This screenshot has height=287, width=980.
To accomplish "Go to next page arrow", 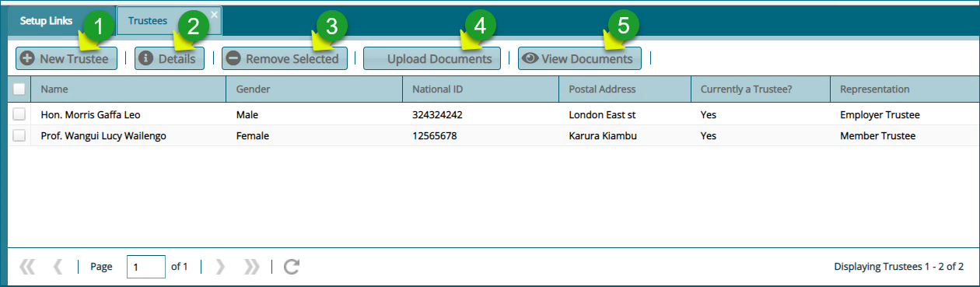I will coord(220,267).
